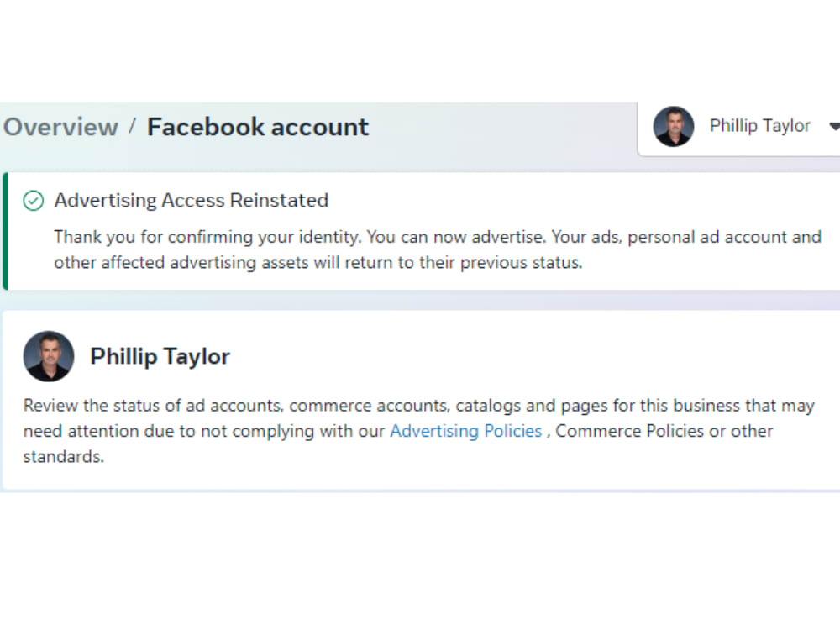This screenshot has height=630, width=840.
Task: Click the green checkmark success icon
Action: click(34, 201)
